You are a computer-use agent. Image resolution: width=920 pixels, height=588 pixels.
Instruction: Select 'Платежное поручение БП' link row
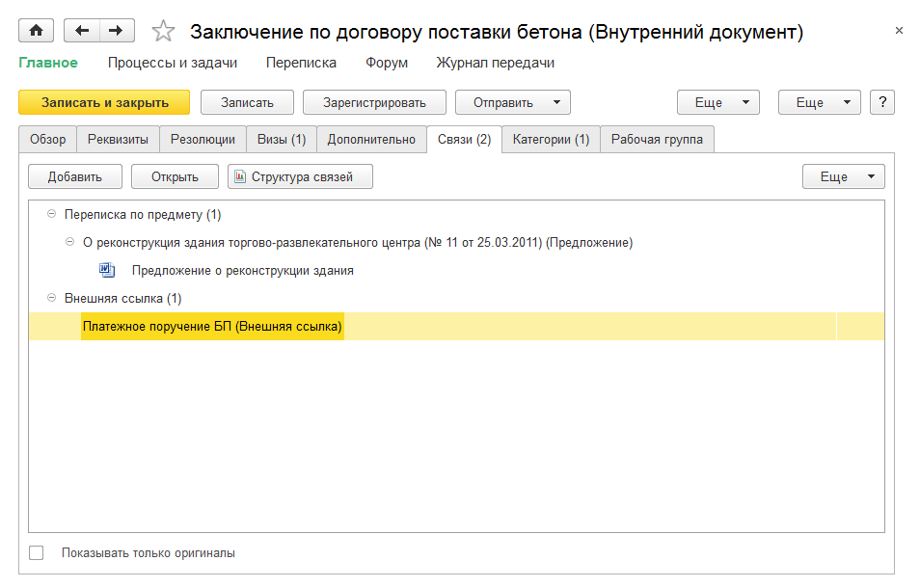(212, 328)
